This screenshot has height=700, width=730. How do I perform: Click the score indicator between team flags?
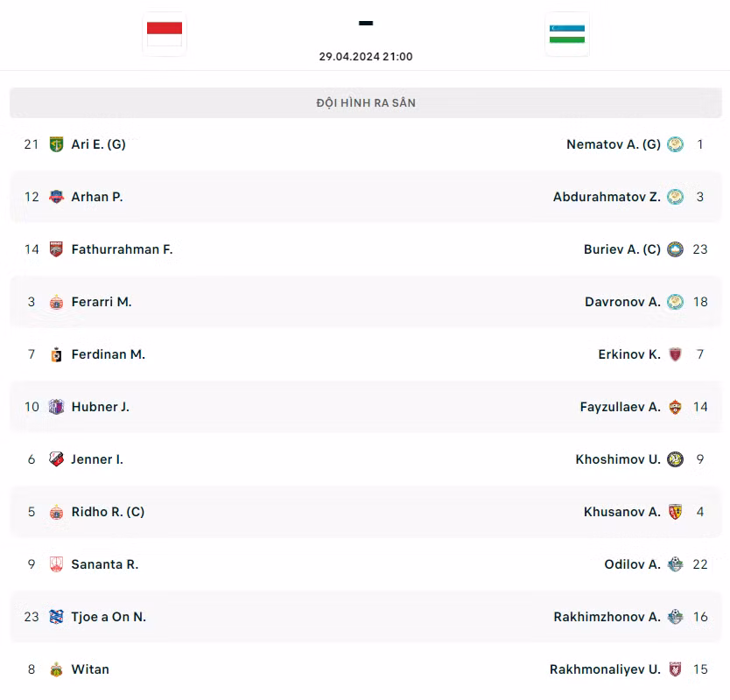tap(365, 22)
